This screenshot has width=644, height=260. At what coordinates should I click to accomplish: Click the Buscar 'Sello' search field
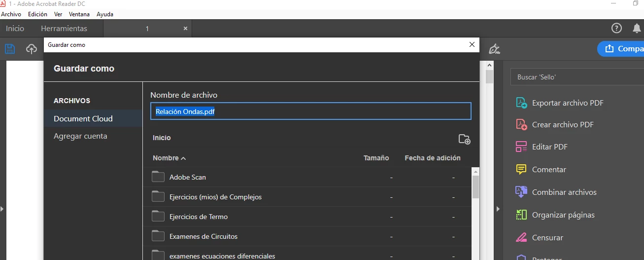[x=577, y=77]
